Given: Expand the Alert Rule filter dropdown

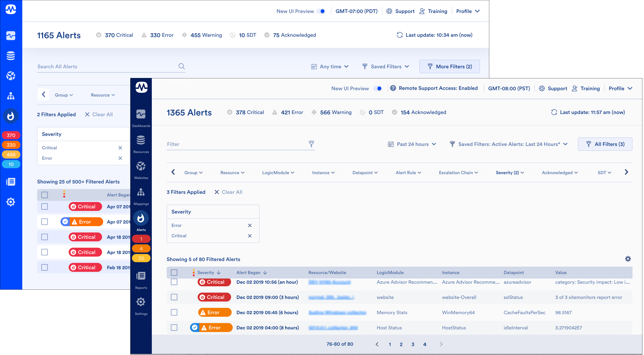Looking at the screenshot, I should (x=408, y=173).
